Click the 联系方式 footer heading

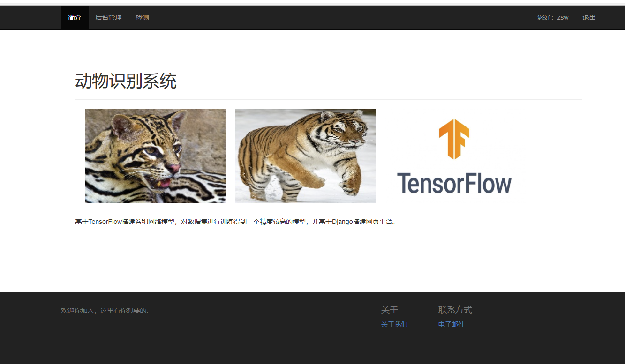coord(455,310)
